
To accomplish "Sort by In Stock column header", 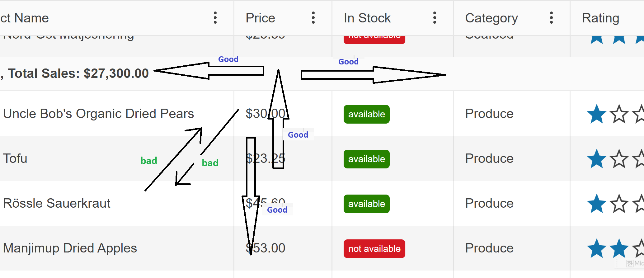I will (367, 18).
